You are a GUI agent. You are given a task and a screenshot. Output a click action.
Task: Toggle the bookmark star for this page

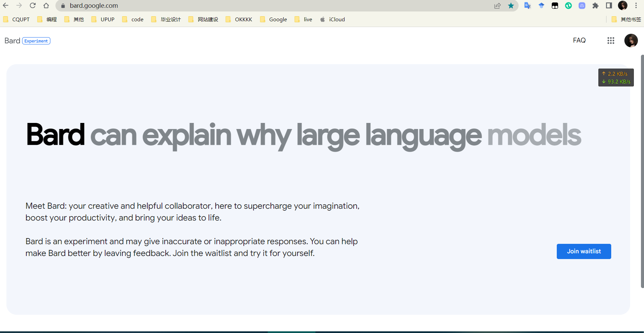coord(511,6)
